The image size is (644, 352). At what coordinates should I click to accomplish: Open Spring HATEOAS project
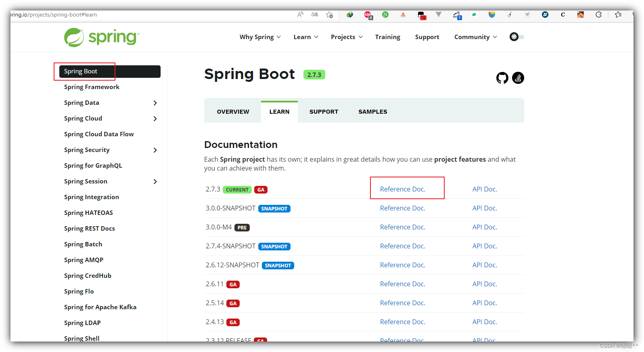(x=88, y=213)
